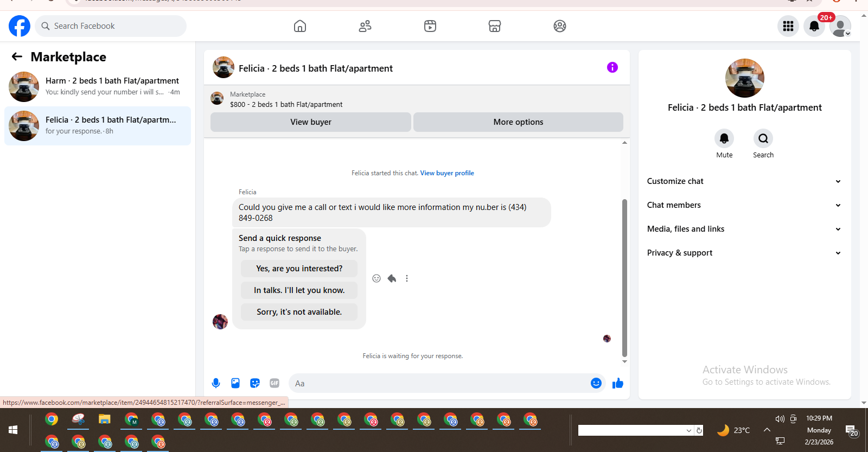
Task: Open the purple conversation info icon
Action: click(612, 67)
